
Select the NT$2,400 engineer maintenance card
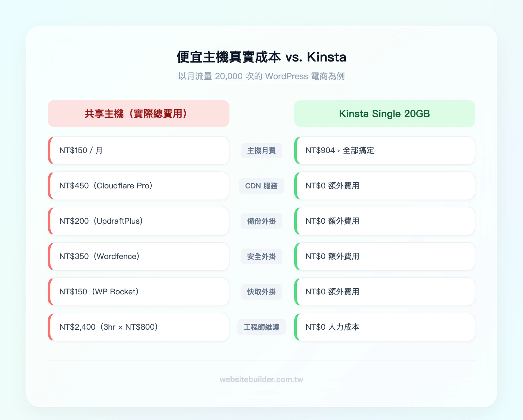coord(139,327)
